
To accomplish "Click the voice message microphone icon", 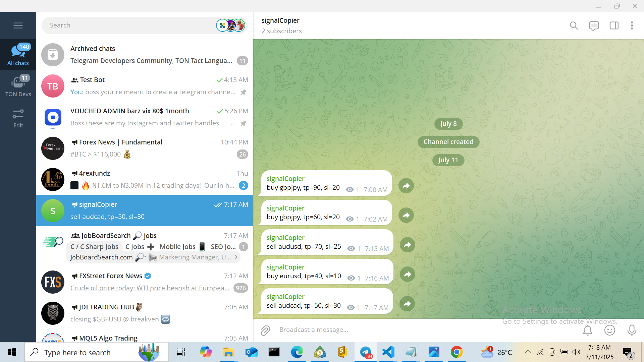I will tap(632, 330).
